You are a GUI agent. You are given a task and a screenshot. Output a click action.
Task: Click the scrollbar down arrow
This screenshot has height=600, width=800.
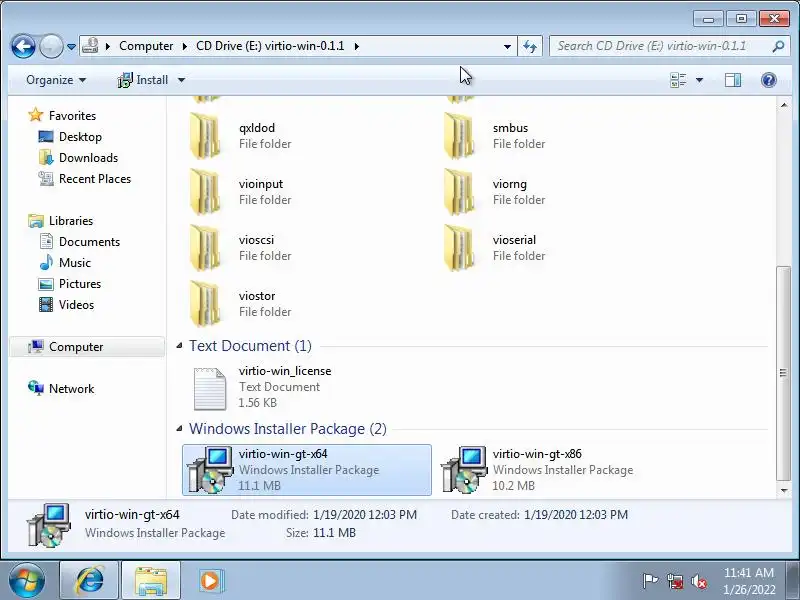784,491
